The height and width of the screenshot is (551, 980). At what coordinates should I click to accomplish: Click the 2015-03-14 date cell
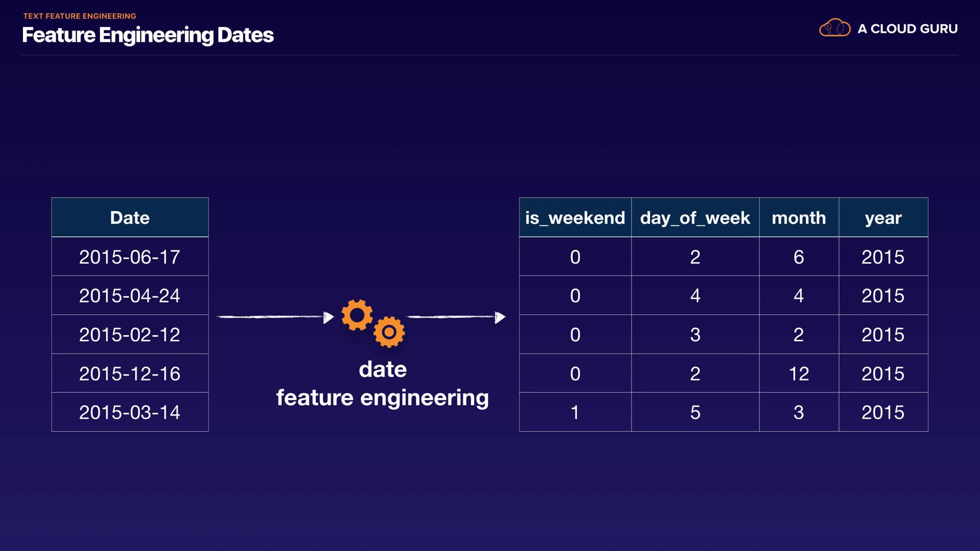click(130, 412)
